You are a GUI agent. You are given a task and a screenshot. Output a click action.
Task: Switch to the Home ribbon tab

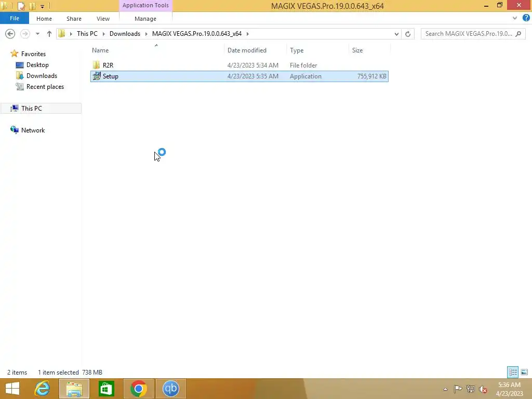click(x=44, y=19)
